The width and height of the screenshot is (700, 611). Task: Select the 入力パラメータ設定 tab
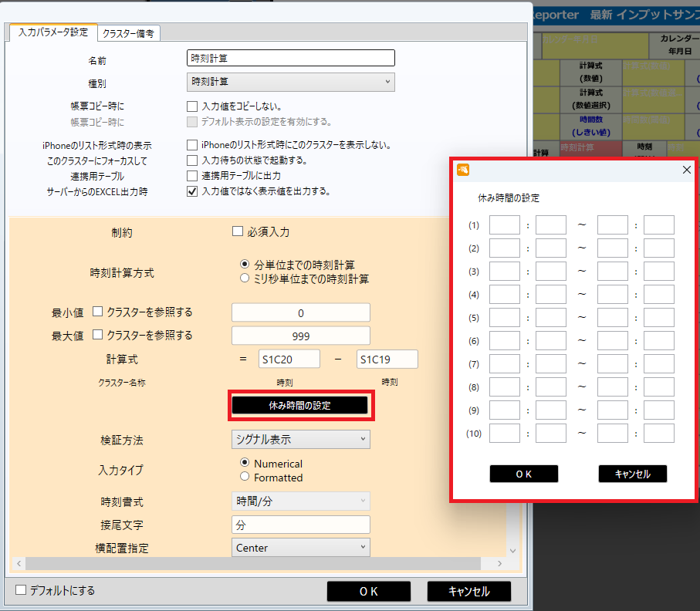pos(53,32)
